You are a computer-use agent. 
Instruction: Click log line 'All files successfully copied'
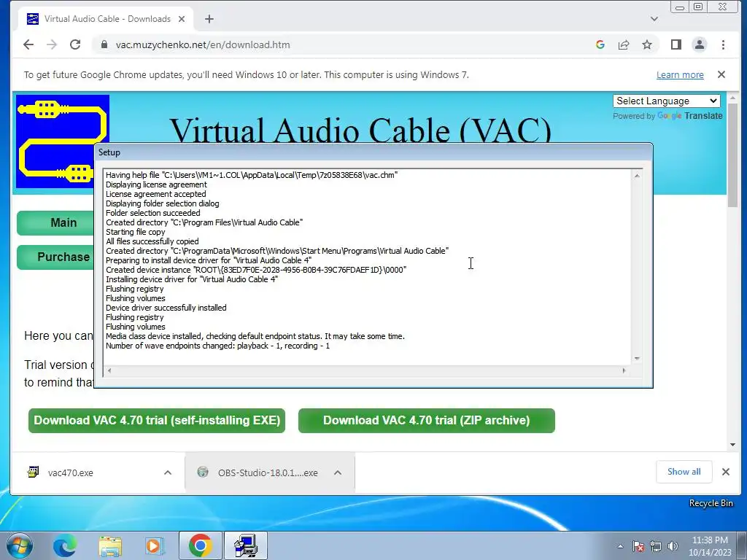pyautogui.click(x=152, y=241)
